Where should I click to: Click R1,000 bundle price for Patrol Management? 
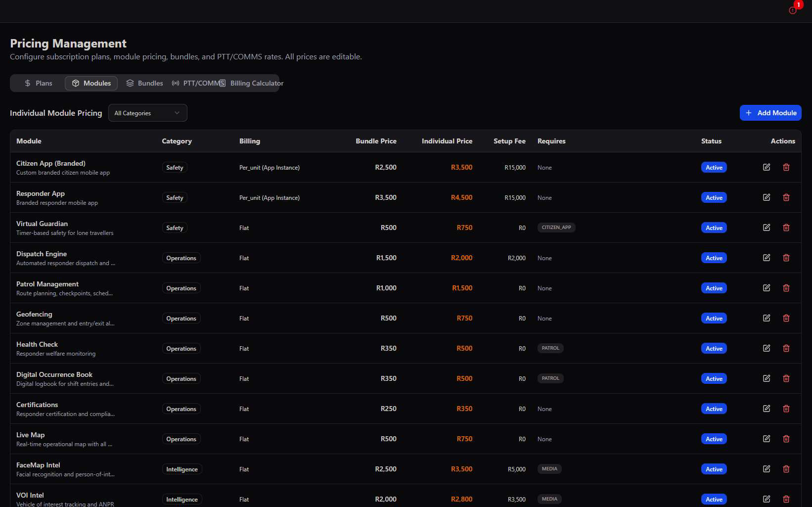click(386, 288)
